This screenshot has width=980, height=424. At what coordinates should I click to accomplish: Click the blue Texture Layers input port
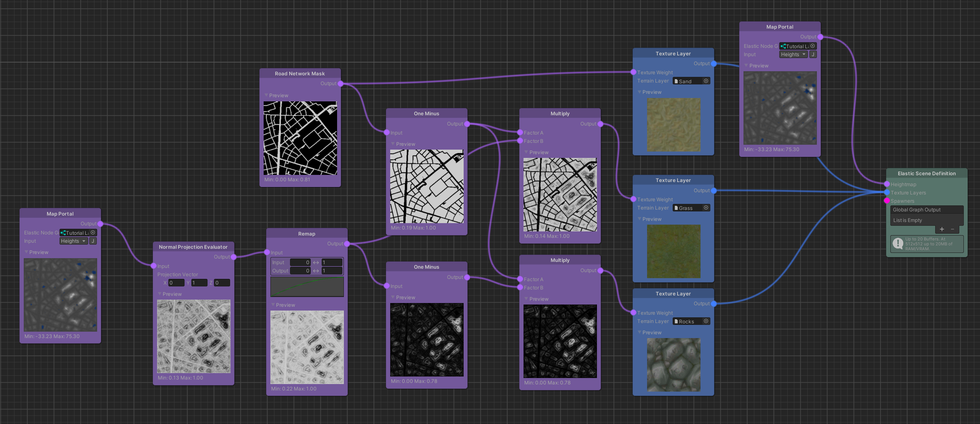click(x=887, y=193)
